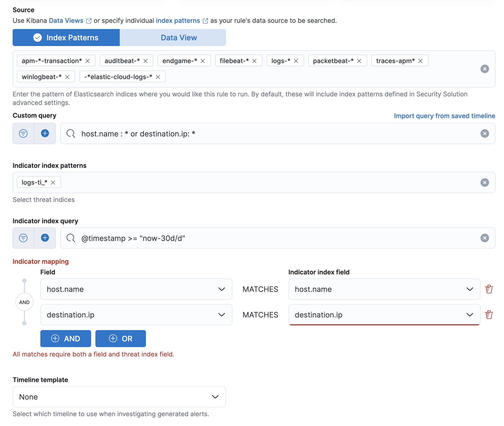The height and width of the screenshot is (426, 504).
Task: Remove the auditbeat-* index pattern tag
Action: [145, 61]
